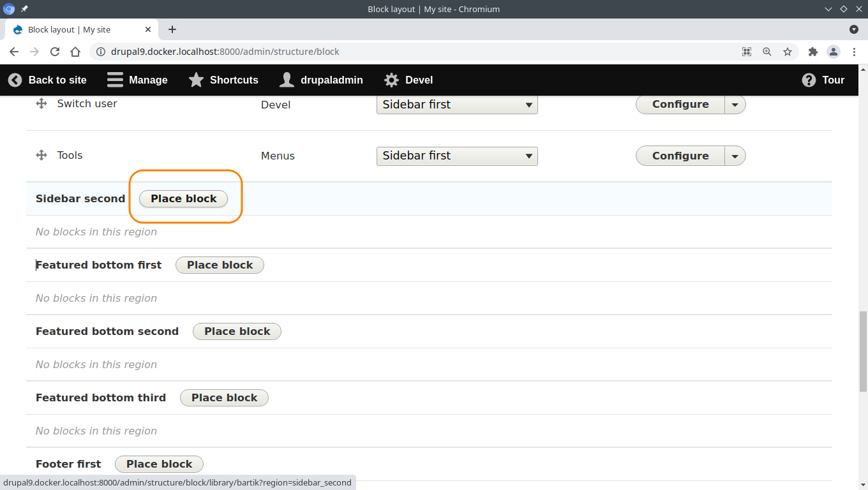Reload the page with browser refresh icon

(x=55, y=52)
